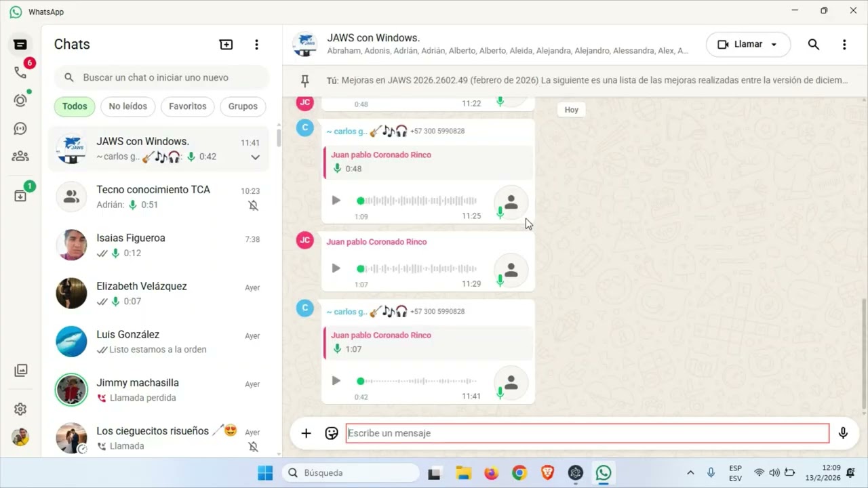Play the 0:42 voice message at 11:41
868x488 pixels.
336,381
